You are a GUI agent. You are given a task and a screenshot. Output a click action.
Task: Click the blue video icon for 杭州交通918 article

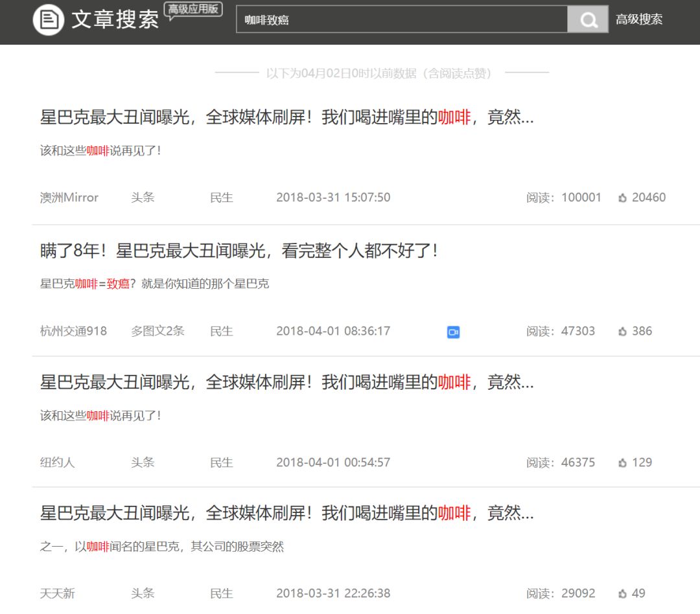[453, 332]
